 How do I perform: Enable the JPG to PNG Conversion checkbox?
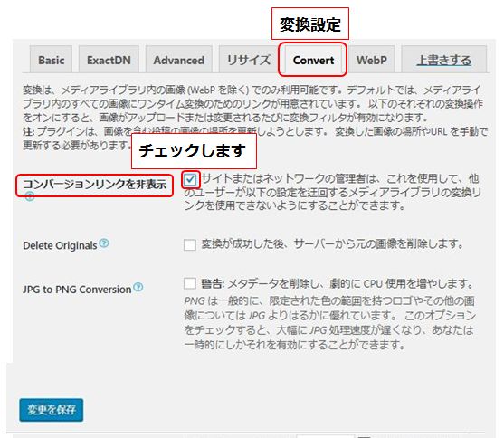pos(190,283)
